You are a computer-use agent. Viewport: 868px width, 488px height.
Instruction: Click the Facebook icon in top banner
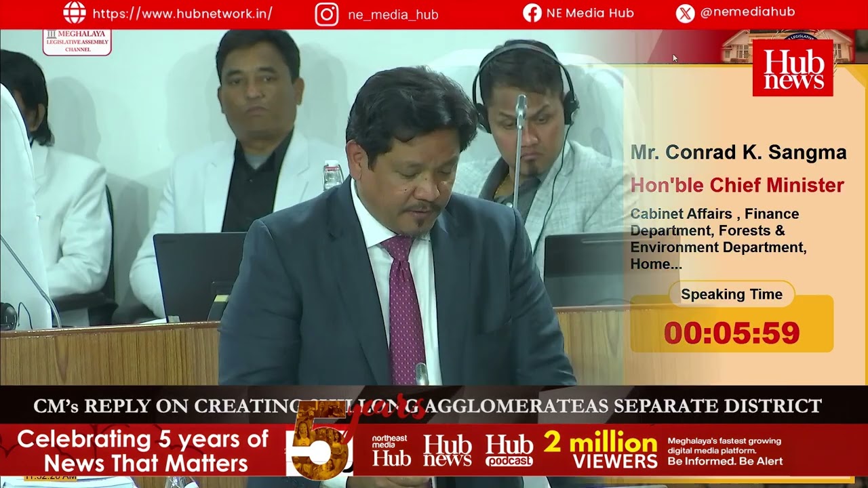532,13
